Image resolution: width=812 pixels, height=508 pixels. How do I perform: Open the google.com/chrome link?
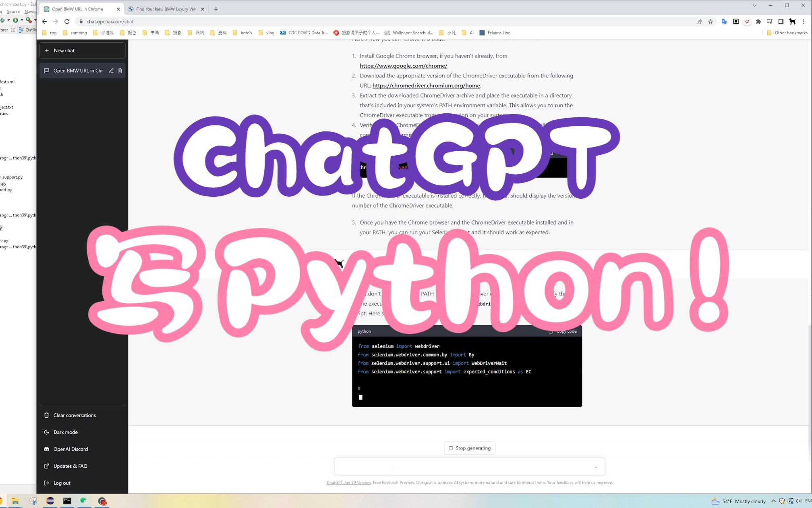click(403, 66)
